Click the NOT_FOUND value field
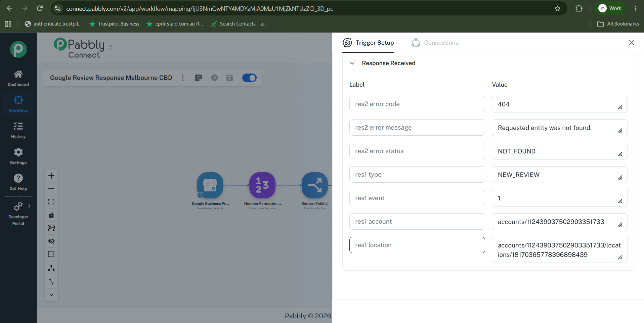The image size is (644, 323). [x=560, y=151]
